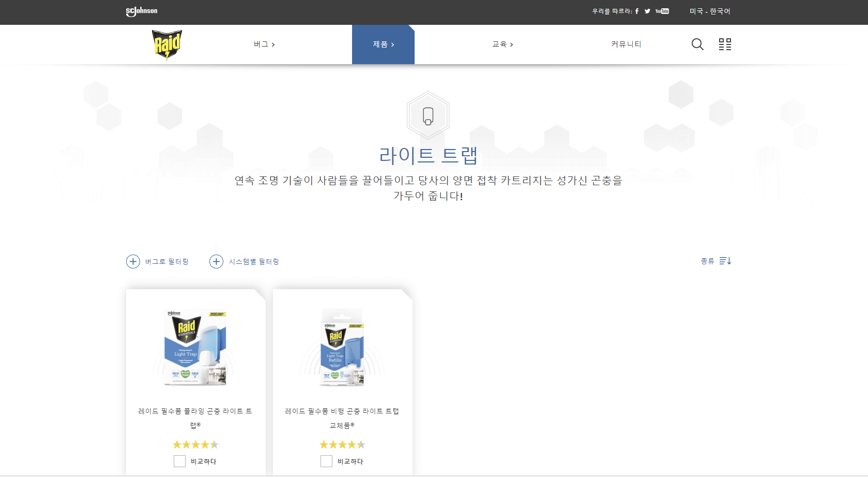Viewport: 868px width, 477px height.
Task: Open the 버그 menu
Action: tap(264, 44)
